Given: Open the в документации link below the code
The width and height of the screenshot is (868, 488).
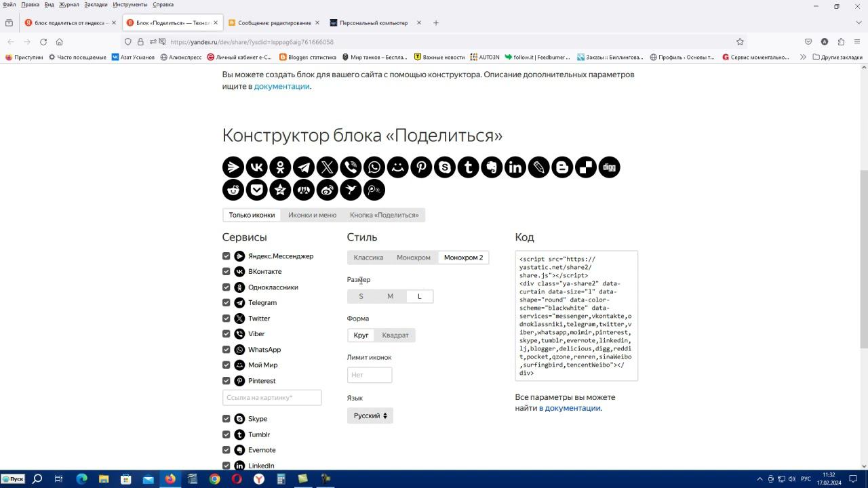Looking at the screenshot, I should click(570, 408).
